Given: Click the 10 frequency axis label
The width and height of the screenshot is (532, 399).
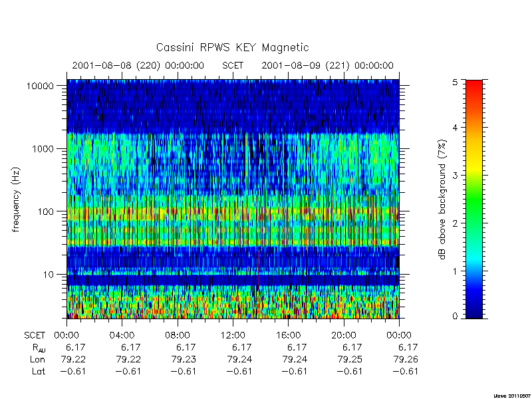Looking at the screenshot, I should 49,275.
